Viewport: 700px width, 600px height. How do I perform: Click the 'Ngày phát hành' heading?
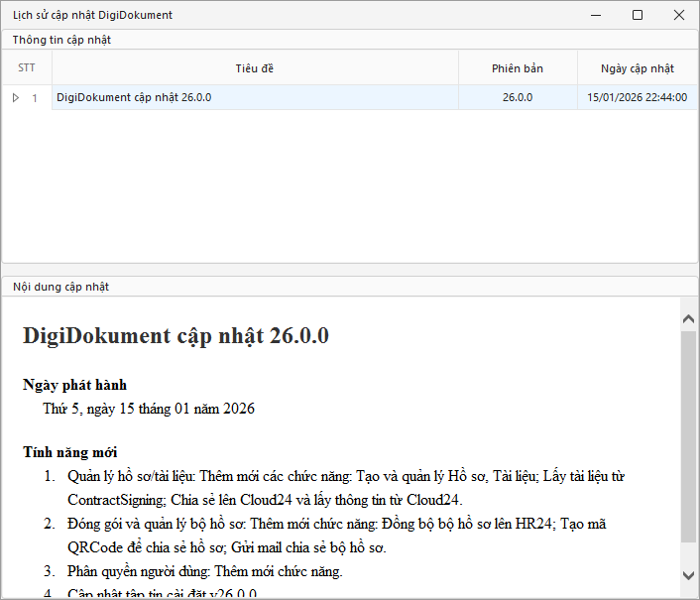point(75,385)
